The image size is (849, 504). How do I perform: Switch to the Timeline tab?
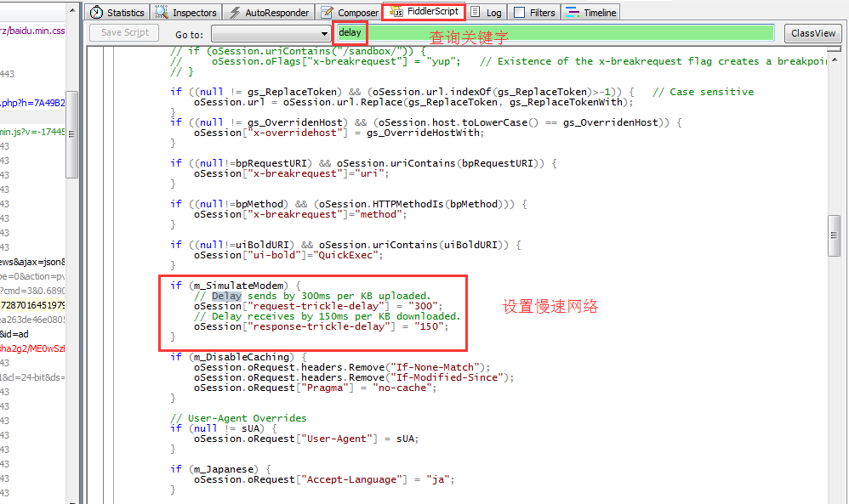click(x=591, y=13)
